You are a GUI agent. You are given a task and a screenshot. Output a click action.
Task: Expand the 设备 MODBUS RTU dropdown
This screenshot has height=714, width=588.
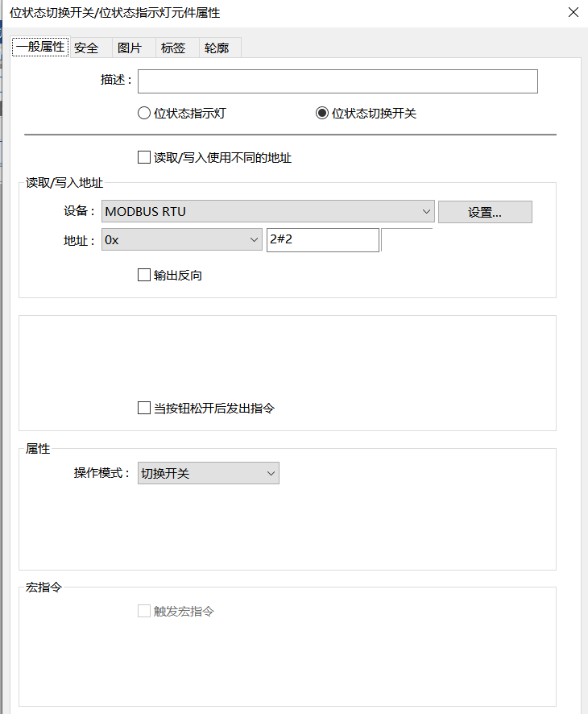click(268, 212)
